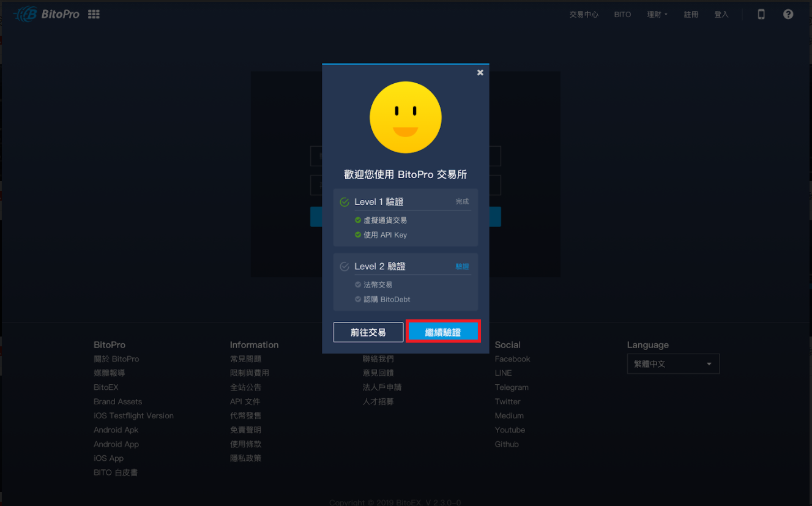Open the 意見回饋 footer link
812x506 pixels.
click(x=378, y=373)
